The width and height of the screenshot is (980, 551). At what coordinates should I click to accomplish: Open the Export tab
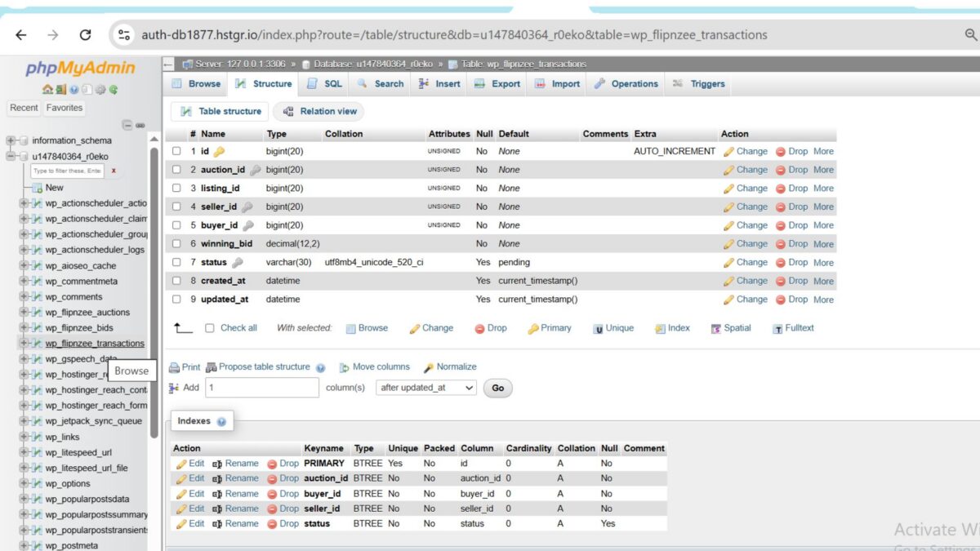[497, 83]
